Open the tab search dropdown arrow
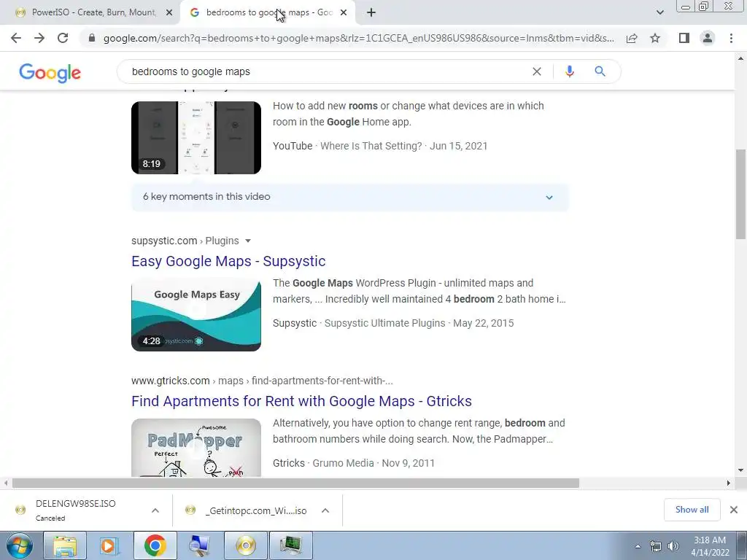This screenshot has width=747, height=560. click(x=659, y=13)
